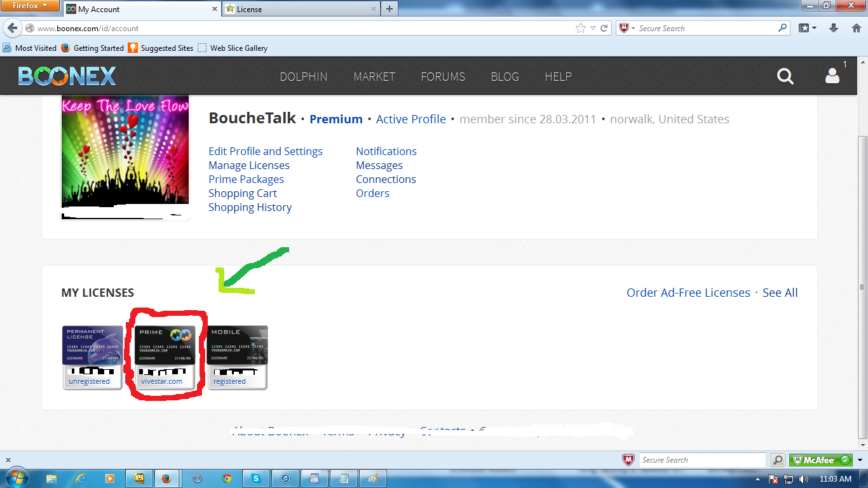Open the HELP menu item
868x488 pixels.
pos(559,76)
